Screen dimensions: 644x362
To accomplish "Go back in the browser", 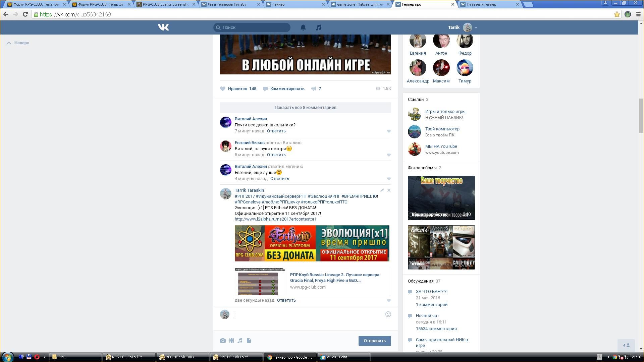I will 6,14.
